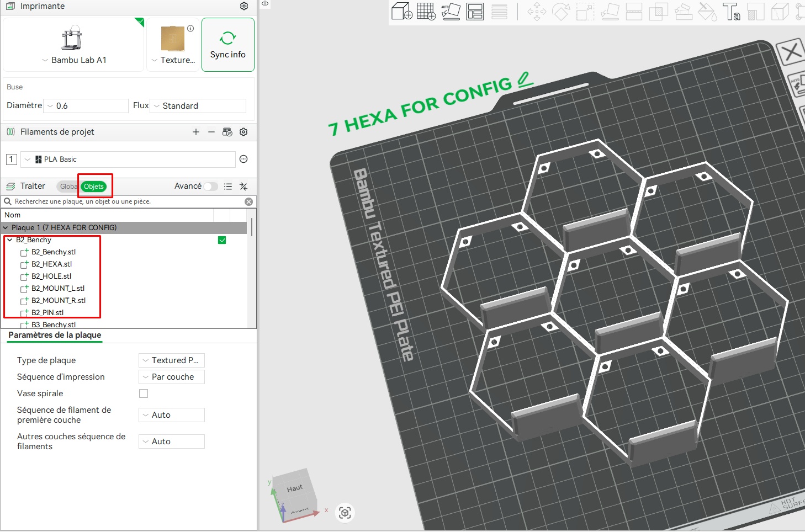
Task: Click the object list vertical scrollbar
Action: click(252, 227)
